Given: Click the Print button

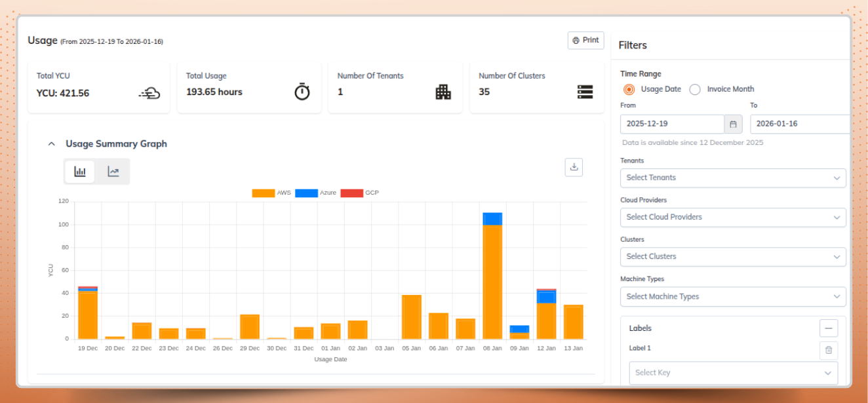Looking at the screenshot, I should [x=585, y=40].
